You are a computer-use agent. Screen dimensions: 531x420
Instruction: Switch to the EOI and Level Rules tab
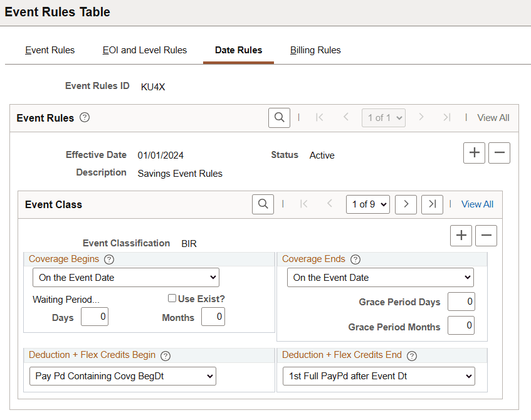point(144,50)
